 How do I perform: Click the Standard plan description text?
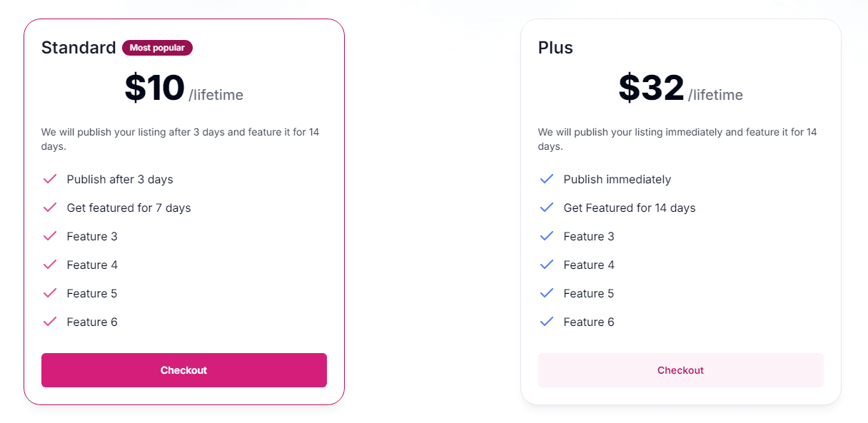pos(180,139)
